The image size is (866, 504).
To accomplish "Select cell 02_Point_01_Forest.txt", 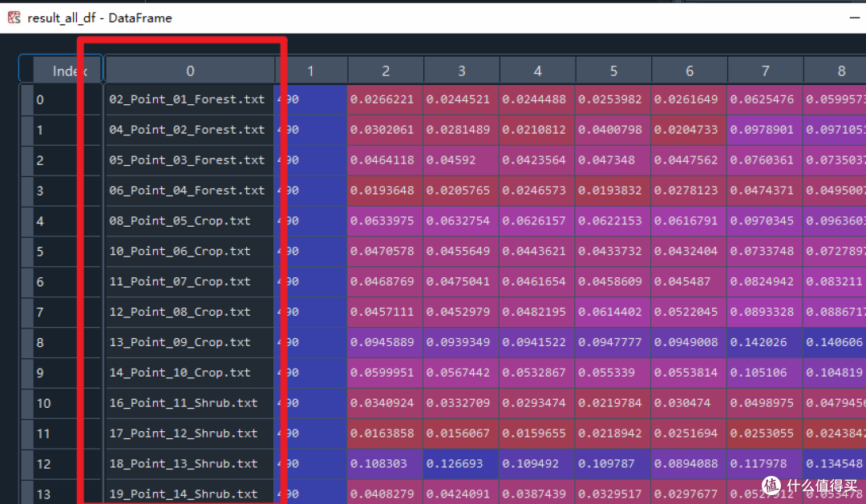I will [190, 100].
